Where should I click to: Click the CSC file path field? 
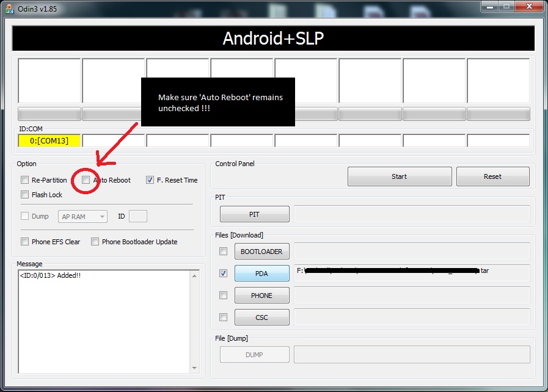[x=412, y=318]
